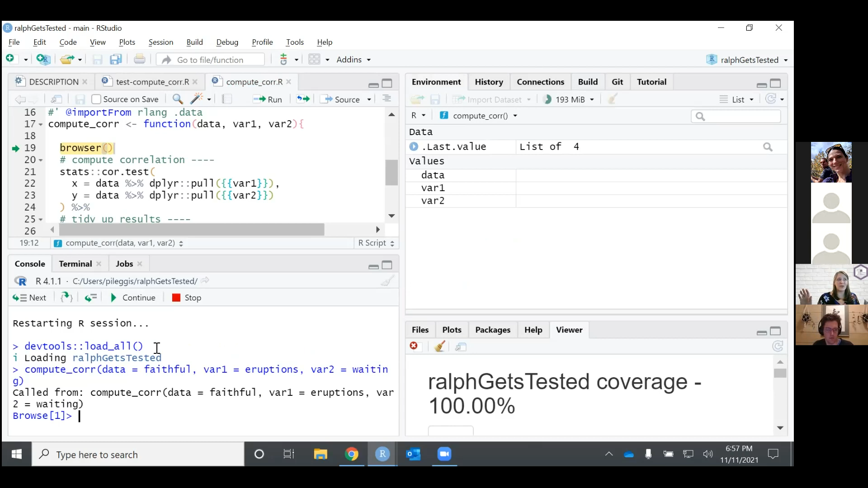Click the Git tab in environment panel
Viewport: 868px width, 488px height.
click(x=617, y=82)
